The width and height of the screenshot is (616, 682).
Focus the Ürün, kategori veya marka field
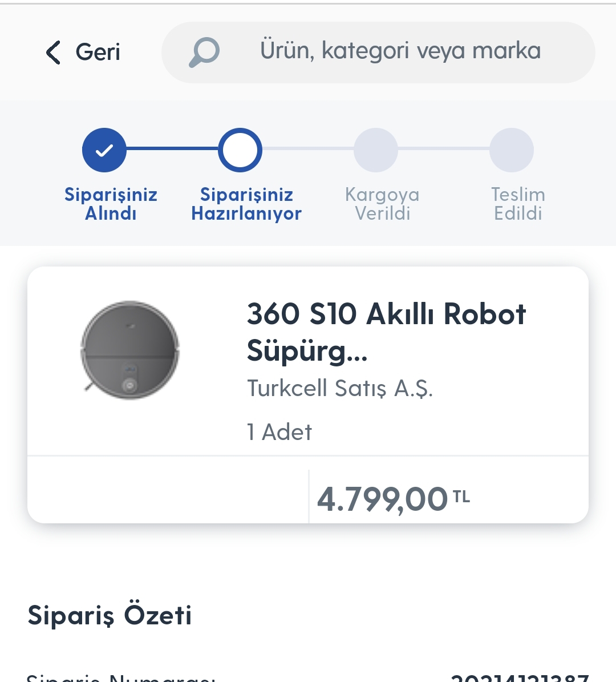click(378, 52)
